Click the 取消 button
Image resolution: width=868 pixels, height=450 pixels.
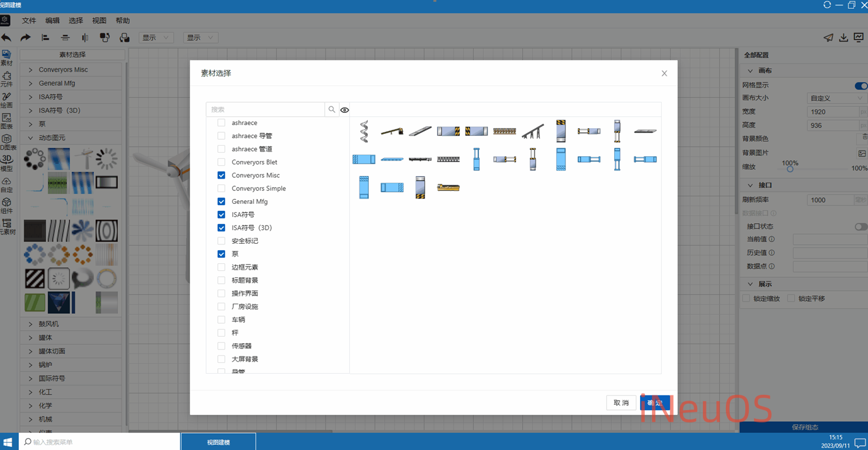click(621, 402)
